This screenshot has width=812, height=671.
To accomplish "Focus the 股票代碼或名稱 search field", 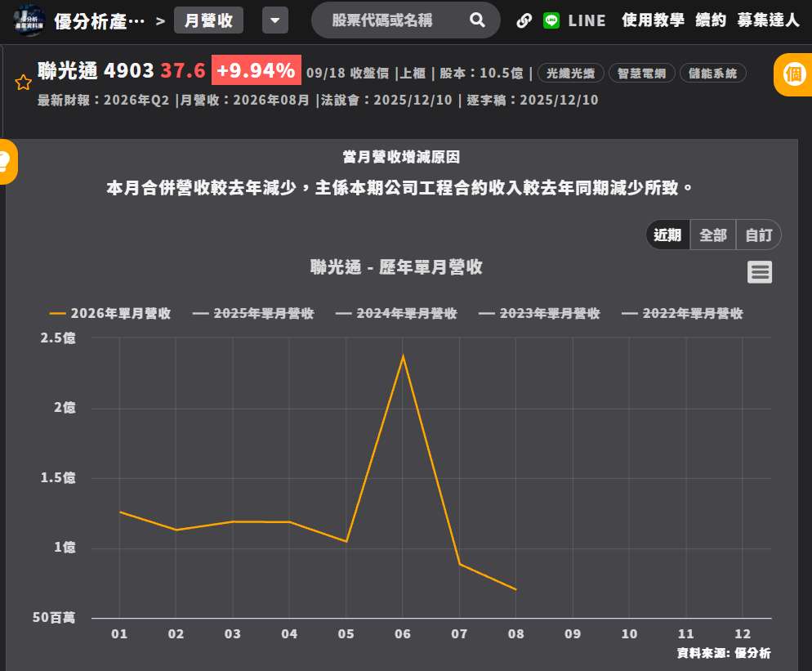I will [382, 20].
